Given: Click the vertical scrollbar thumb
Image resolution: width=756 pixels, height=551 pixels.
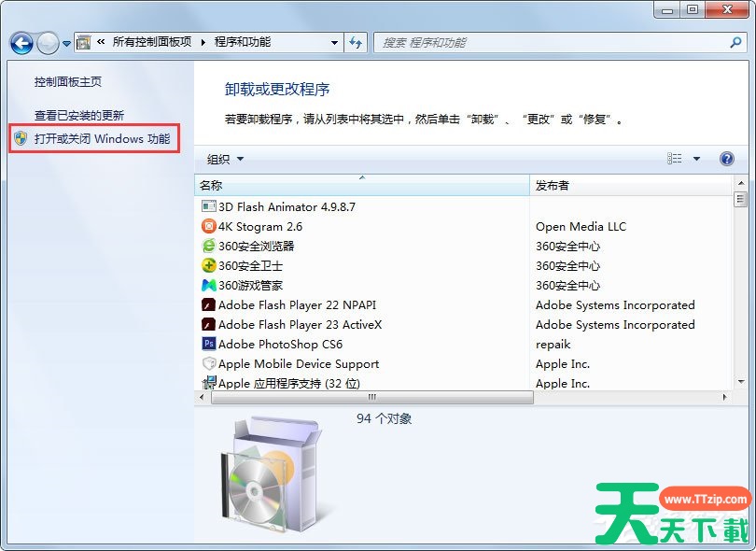Looking at the screenshot, I should coord(740,199).
